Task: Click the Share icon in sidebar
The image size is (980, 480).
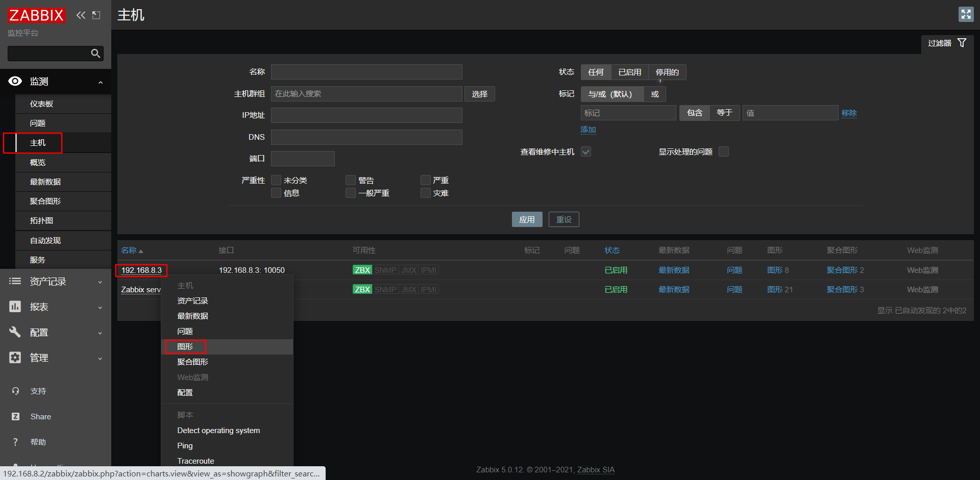Action: click(x=15, y=416)
